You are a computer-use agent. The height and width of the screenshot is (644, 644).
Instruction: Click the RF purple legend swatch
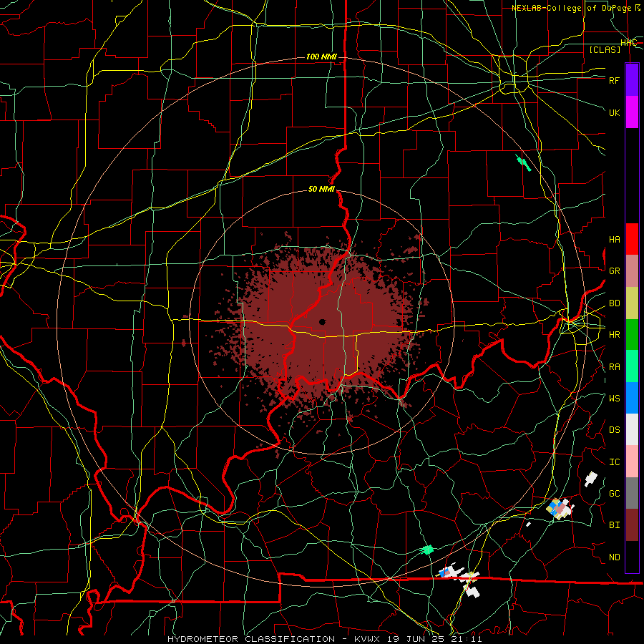tap(632, 80)
